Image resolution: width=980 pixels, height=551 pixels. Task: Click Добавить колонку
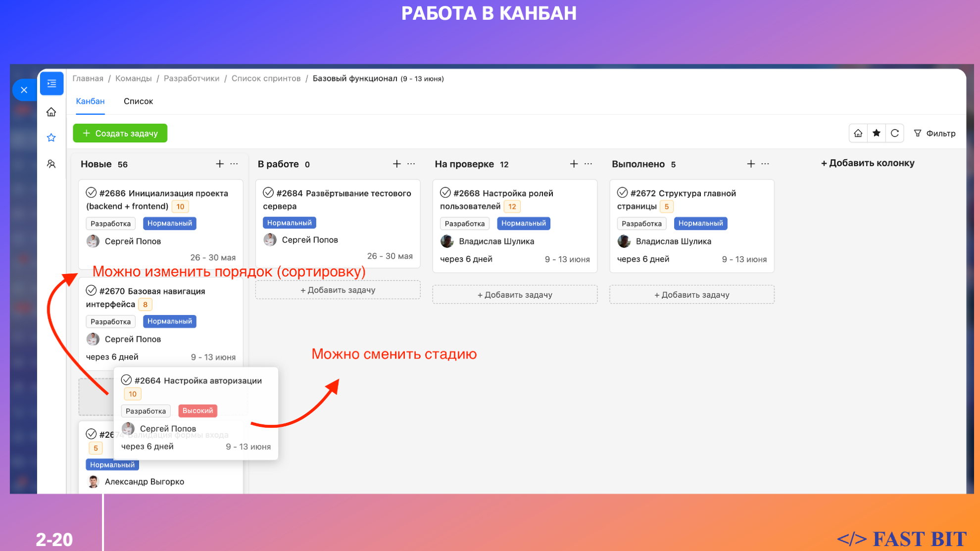click(x=868, y=163)
